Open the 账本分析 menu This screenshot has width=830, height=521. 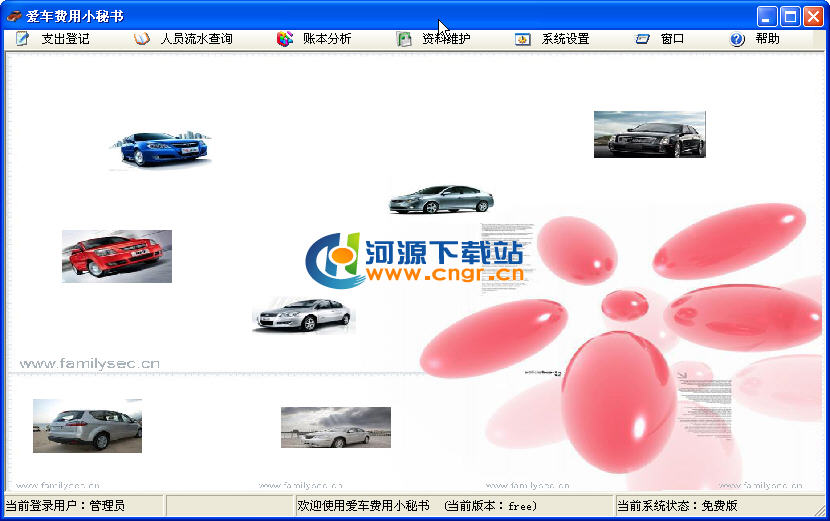(x=327, y=39)
